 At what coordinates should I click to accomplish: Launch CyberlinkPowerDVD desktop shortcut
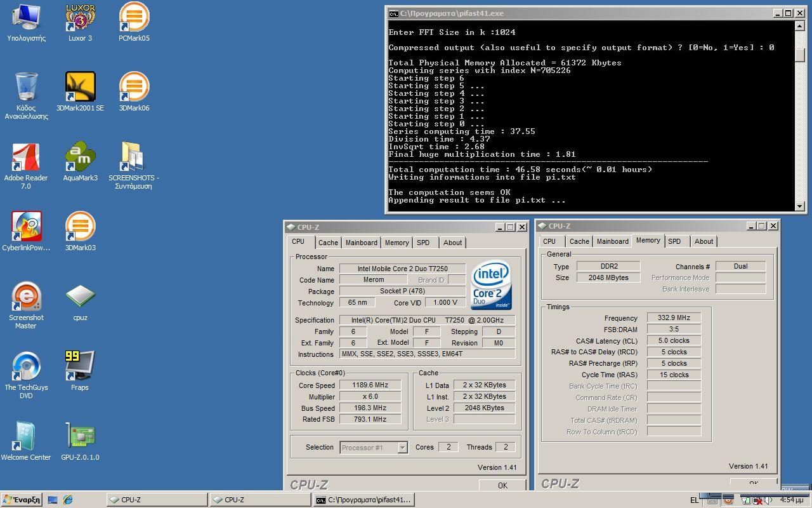pyautogui.click(x=26, y=232)
